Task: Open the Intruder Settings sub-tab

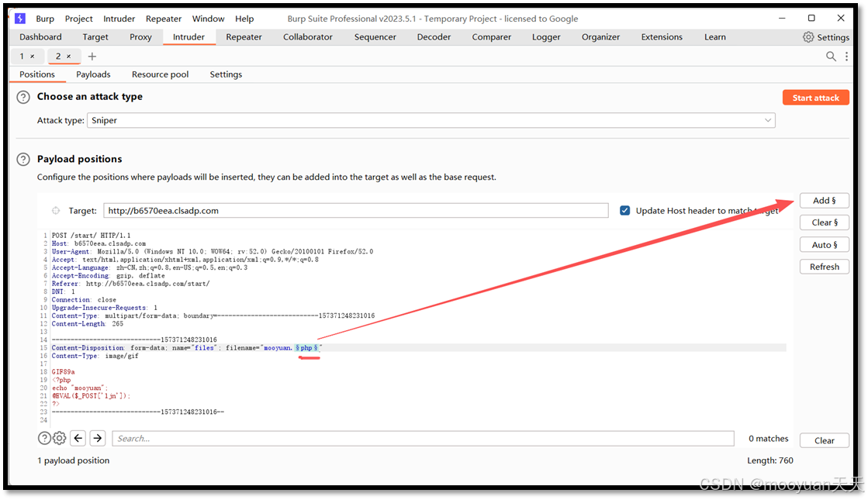Action: [x=226, y=74]
